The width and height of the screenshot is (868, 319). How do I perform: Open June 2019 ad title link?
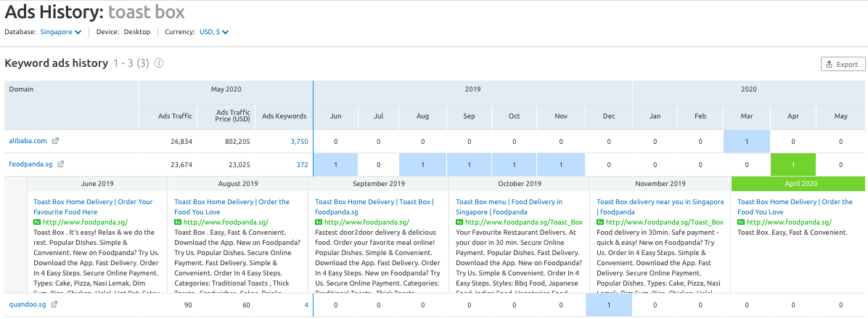93,207
